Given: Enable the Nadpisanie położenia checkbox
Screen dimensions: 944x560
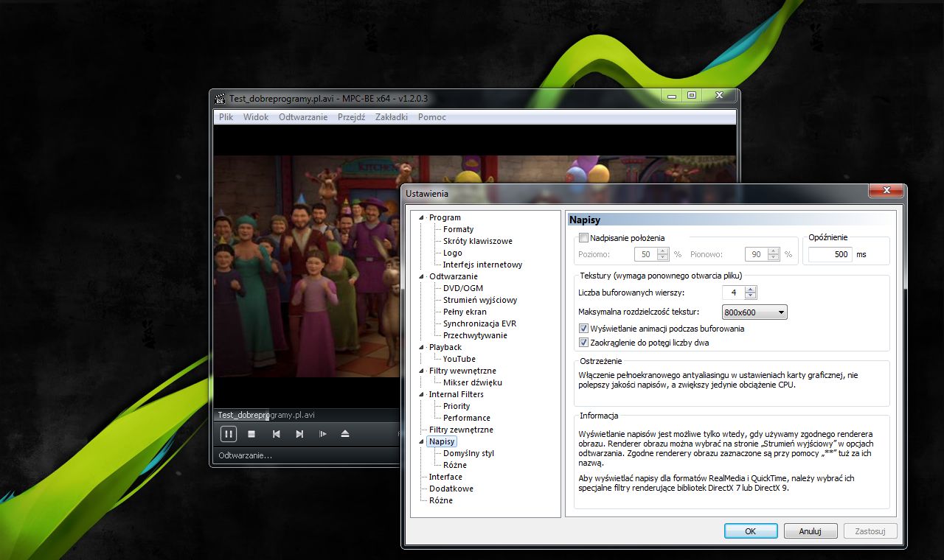Looking at the screenshot, I should [x=584, y=238].
